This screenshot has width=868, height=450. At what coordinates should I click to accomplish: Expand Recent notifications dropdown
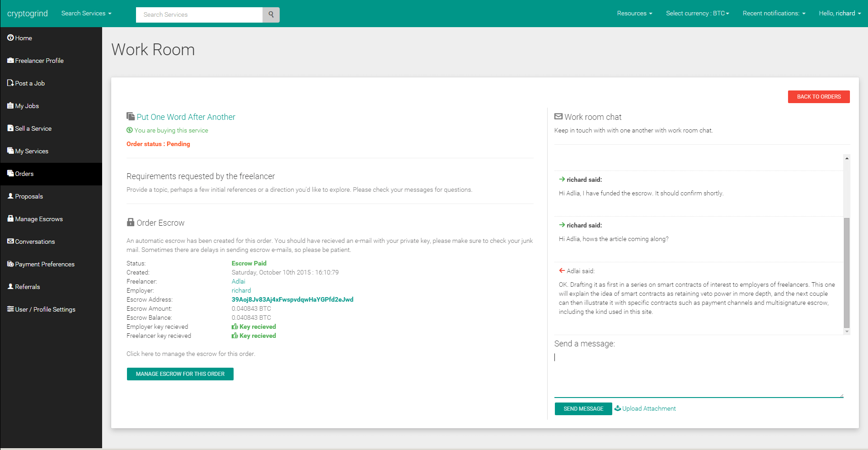click(774, 14)
